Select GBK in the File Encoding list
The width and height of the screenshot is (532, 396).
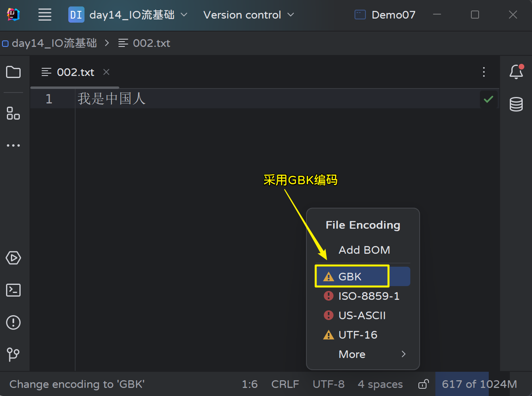pyautogui.click(x=350, y=277)
